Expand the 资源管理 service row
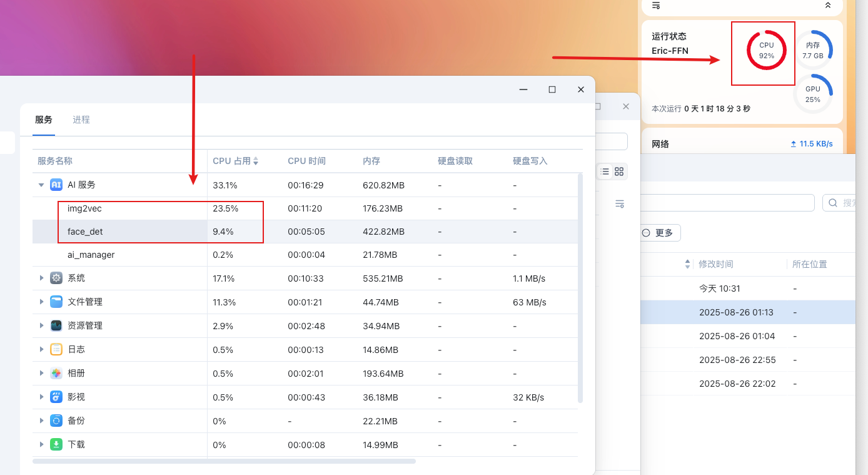 pyautogui.click(x=41, y=325)
